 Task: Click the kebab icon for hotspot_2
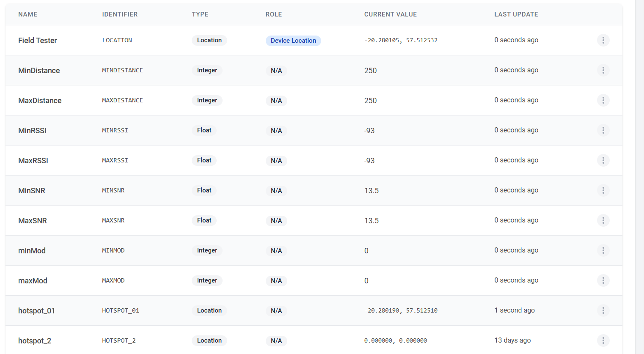[603, 340]
